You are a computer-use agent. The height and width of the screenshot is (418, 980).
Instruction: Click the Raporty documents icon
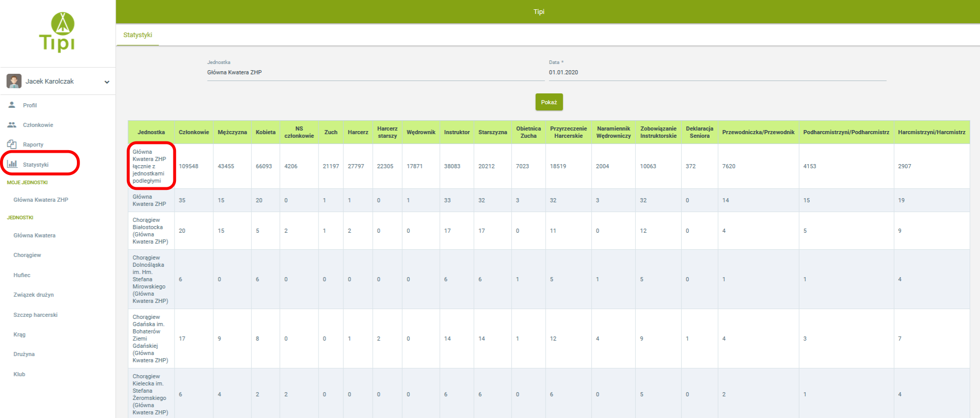coord(12,144)
